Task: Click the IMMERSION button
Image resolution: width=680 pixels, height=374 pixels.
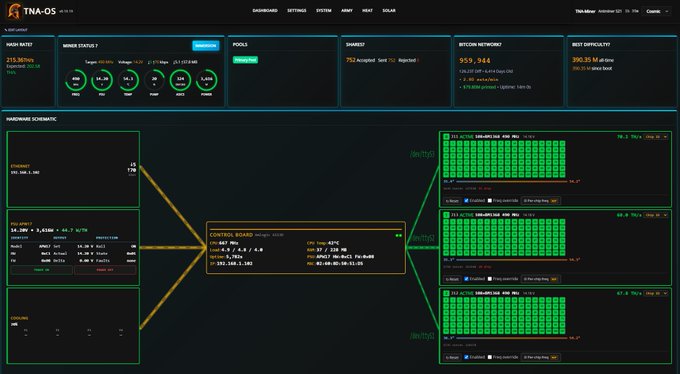Action: click(206, 46)
